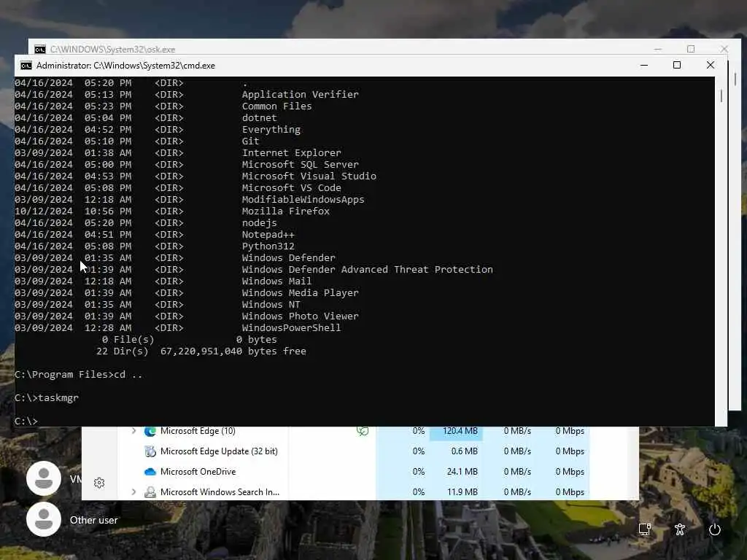Click the Notepad++ directory entry

point(268,234)
